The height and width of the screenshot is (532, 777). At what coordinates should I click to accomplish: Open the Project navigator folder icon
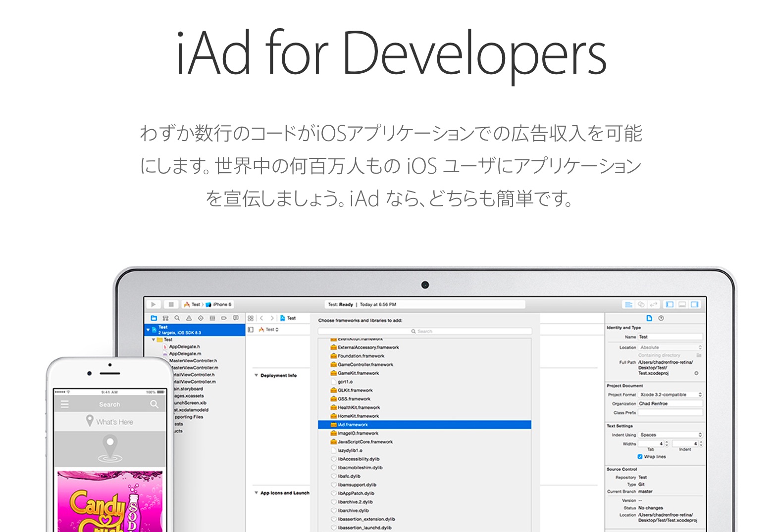(154, 318)
